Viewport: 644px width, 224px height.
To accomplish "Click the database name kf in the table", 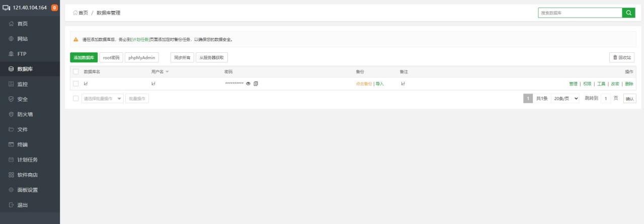I will (86, 84).
